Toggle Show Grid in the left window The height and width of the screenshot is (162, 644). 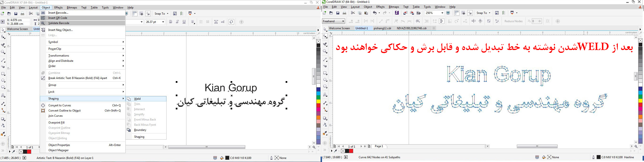tap(142, 14)
